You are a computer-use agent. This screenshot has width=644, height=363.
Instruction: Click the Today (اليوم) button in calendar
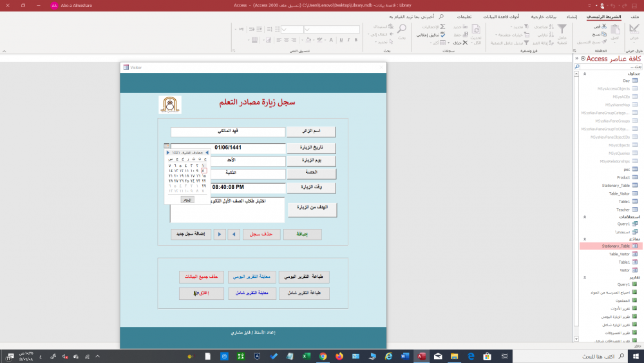point(187,200)
